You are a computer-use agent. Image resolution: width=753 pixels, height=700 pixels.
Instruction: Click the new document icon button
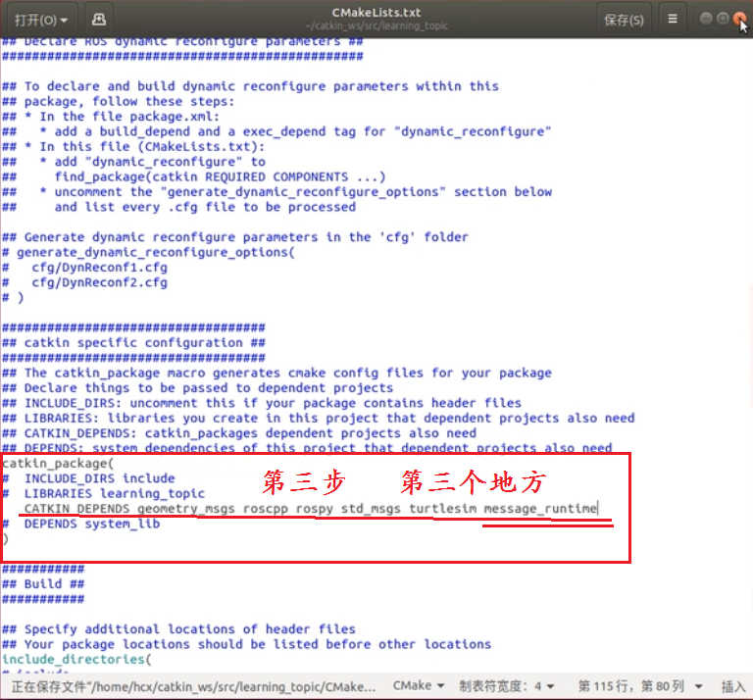pos(98,20)
